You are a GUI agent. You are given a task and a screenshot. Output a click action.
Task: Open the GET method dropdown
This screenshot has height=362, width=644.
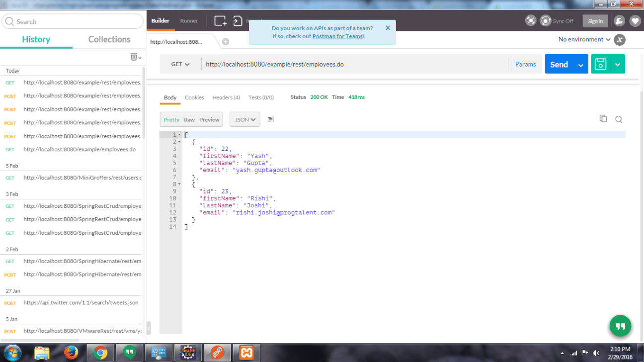(x=180, y=64)
